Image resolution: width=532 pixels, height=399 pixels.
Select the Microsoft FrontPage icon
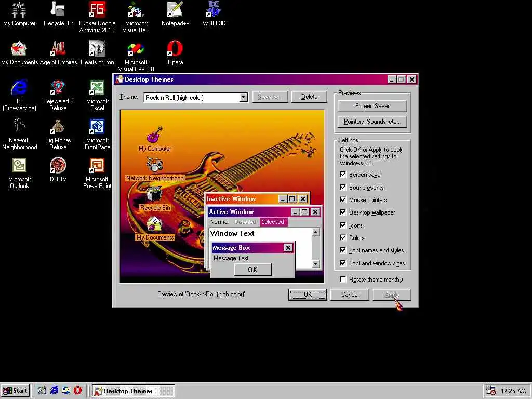tap(97, 134)
